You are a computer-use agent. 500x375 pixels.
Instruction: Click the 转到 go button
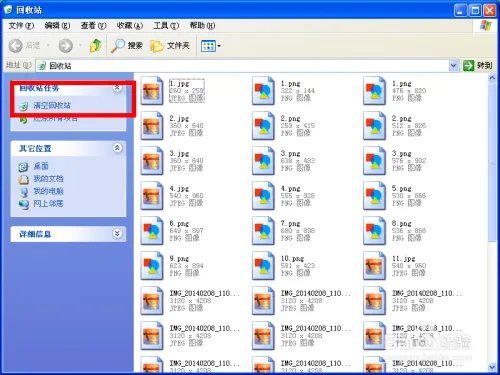coord(478,65)
